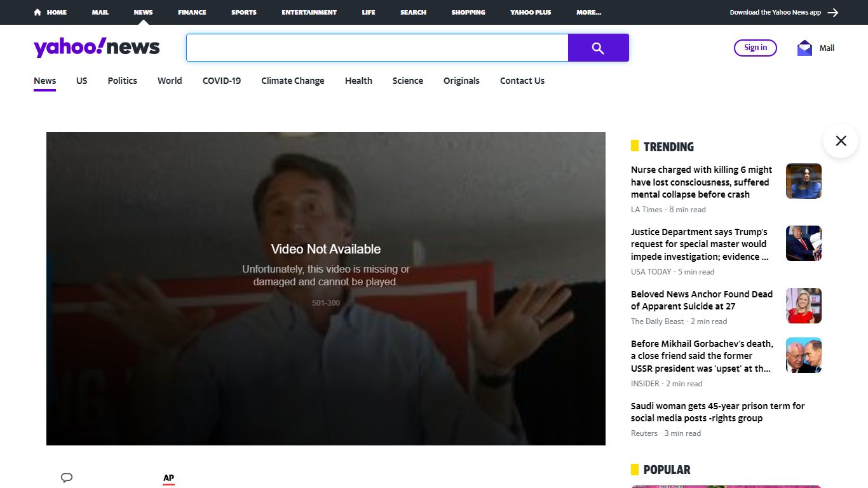Image resolution: width=868 pixels, height=488 pixels.
Task: Click the Download app arrow icon
Action: point(833,12)
